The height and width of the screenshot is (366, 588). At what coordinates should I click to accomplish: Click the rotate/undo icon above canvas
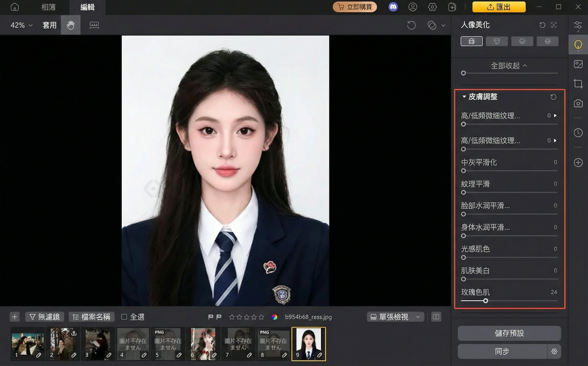pyautogui.click(x=411, y=25)
